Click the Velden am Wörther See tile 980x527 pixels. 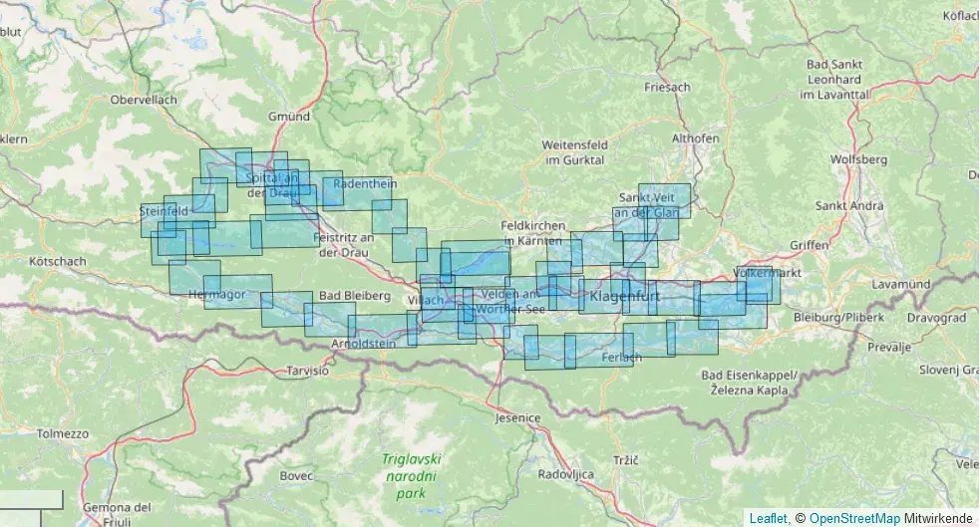[489, 305]
